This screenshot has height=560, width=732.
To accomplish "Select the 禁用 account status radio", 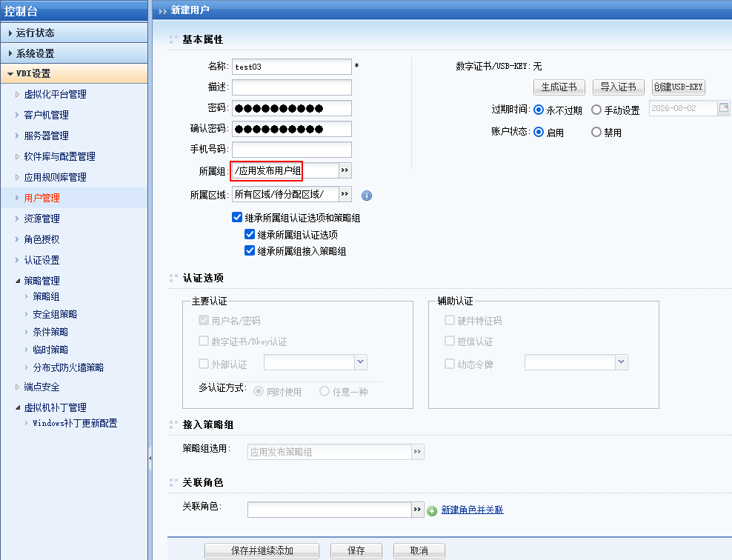I will pyautogui.click(x=596, y=133).
